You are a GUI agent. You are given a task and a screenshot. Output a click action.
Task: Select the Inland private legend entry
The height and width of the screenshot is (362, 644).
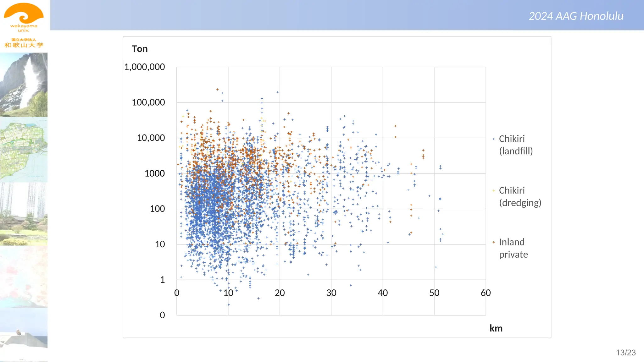(513, 248)
